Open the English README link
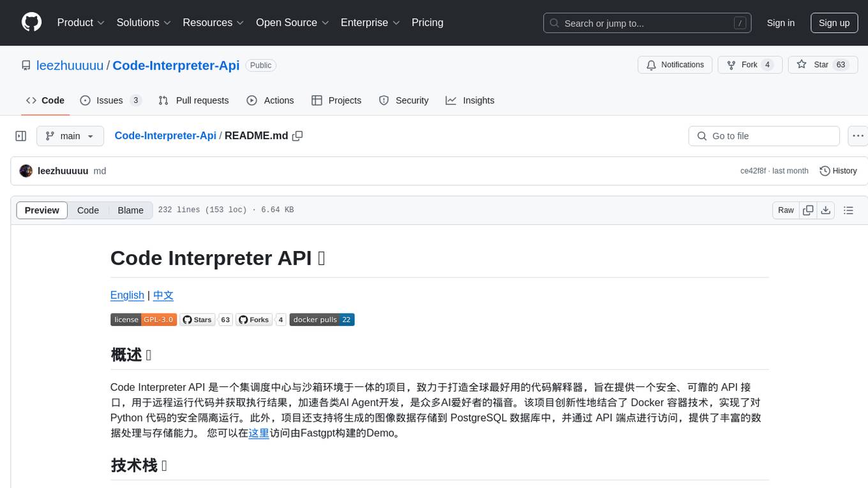This screenshot has height=488, width=868. [x=127, y=295]
